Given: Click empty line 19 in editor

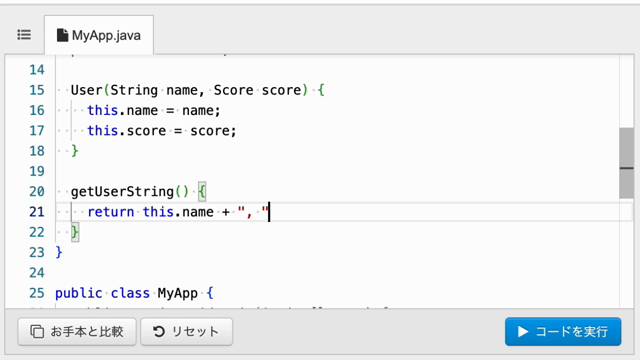Looking at the screenshot, I should [x=337, y=171].
